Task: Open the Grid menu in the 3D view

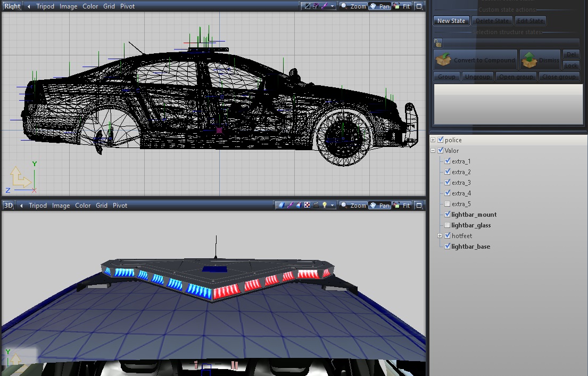Action: [x=102, y=206]
